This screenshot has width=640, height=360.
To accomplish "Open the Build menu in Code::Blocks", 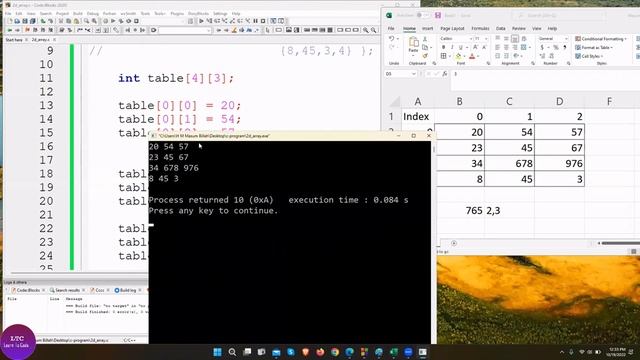I will (x=77, y=13).
